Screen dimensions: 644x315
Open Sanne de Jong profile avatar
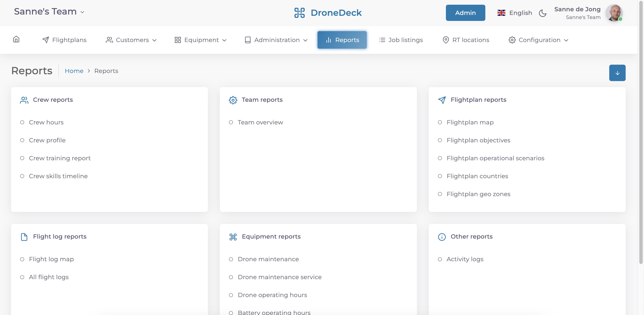click(x=614, y=13)
